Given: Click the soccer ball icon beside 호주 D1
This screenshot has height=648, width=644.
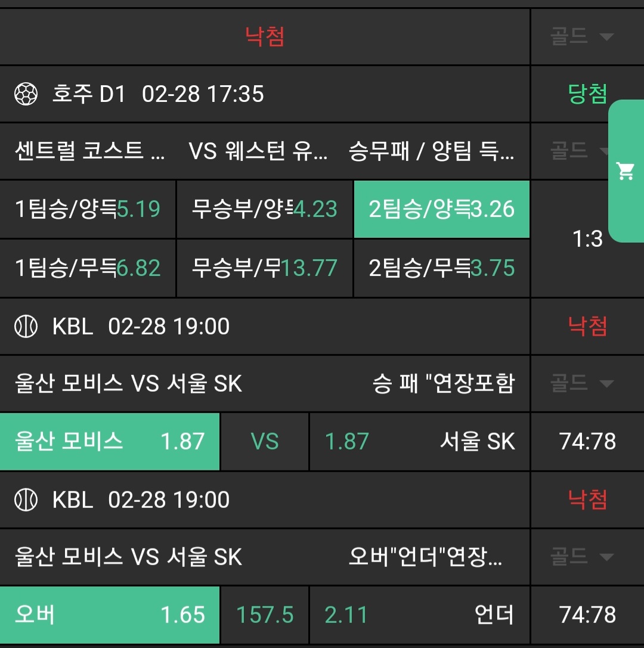Looking at the screenshot, I should pos(26,94).
